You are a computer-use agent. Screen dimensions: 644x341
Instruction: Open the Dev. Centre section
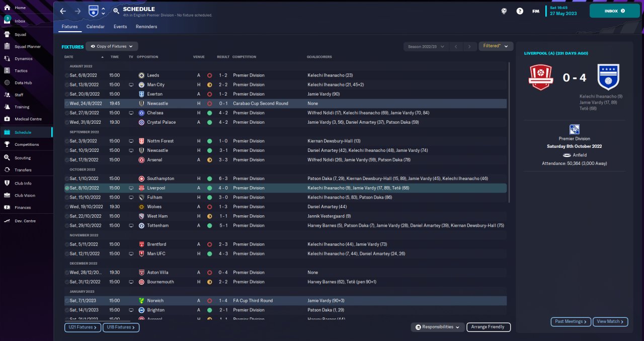25,221
